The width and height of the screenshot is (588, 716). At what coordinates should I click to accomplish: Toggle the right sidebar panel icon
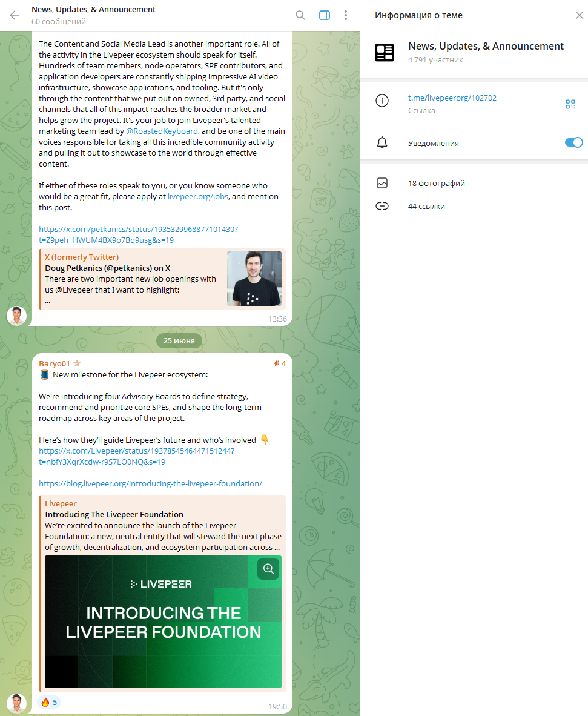point(325,15)
